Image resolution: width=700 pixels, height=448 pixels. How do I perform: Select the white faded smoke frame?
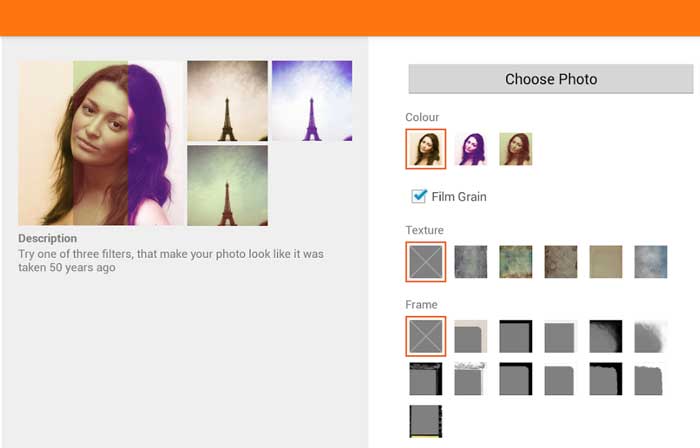click(x=651, y=336)
